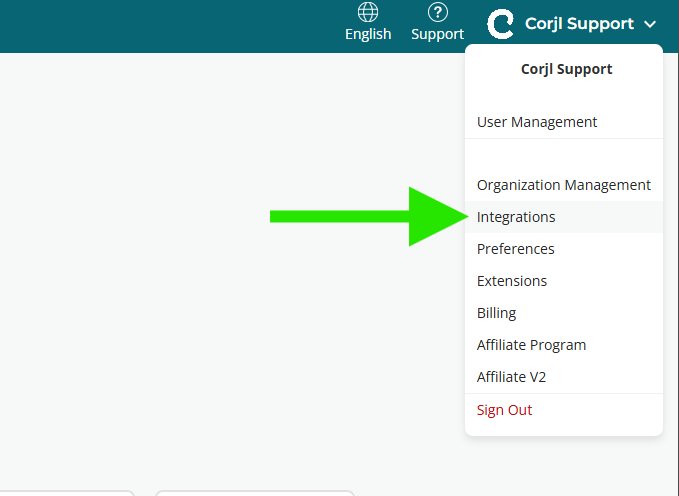
Task: Select Affiliate V2
Action: click(x=564, y=377)
